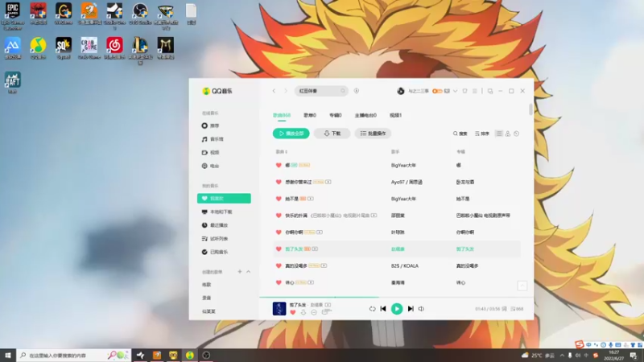Image resolution: width=644 pixels, height=362 pixels.
Task: Click the playback progress bar
Action: point(396,297)
